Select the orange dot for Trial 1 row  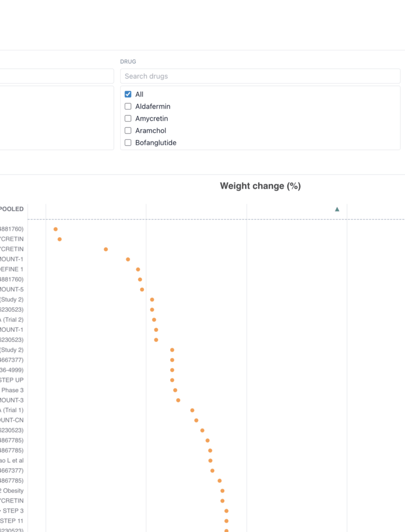coord(192,410)
